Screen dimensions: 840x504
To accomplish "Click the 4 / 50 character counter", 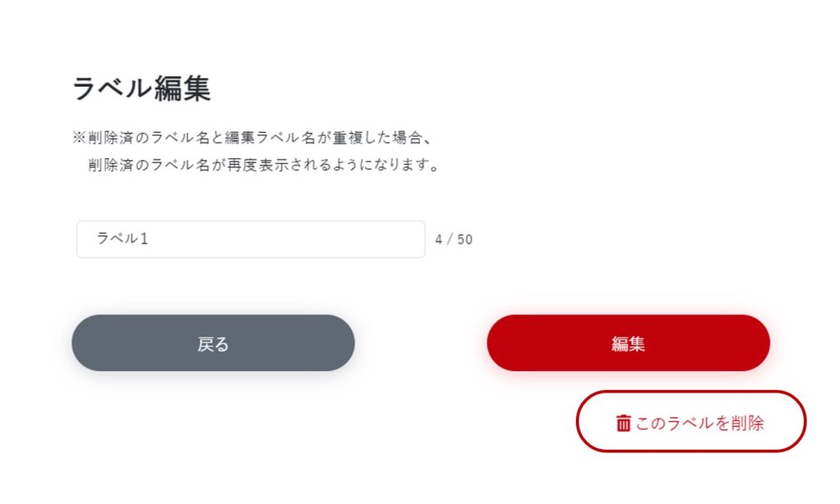I will tap(454, 239).
